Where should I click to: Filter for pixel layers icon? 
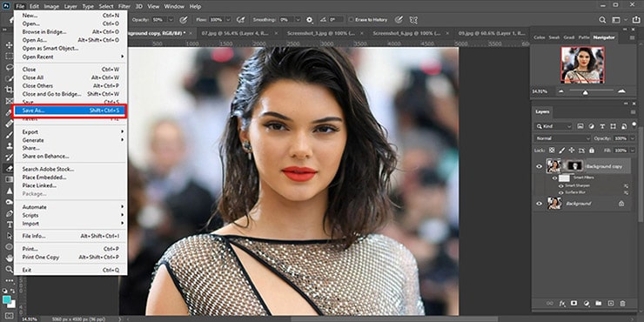coord(580,126)
